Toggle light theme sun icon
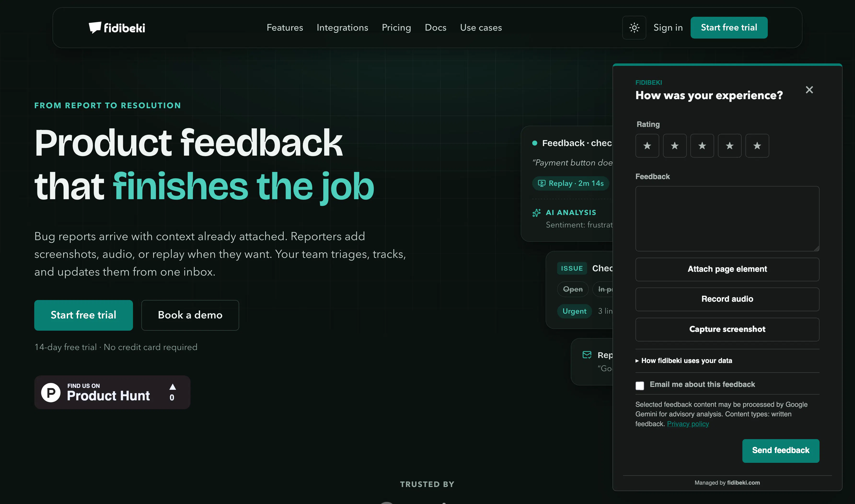 (x=634, y=28)
